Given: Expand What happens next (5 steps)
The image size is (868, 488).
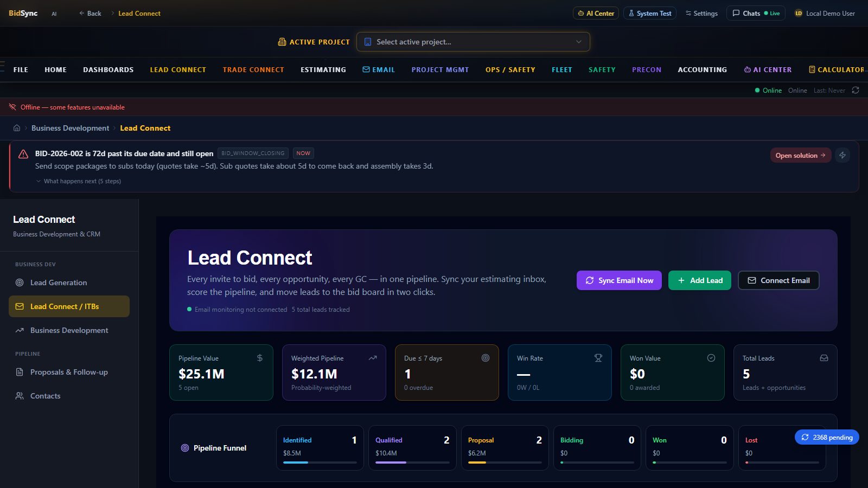Looking at the screenshot, I should pos(79,181).
